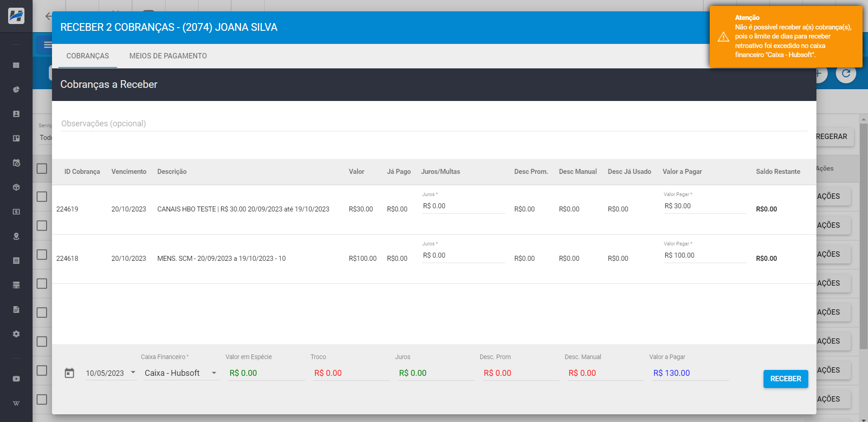Toggle the header select-all checkbox
Image resolution: width=868 pixels, height=422 pixels.
pos(42,168)
